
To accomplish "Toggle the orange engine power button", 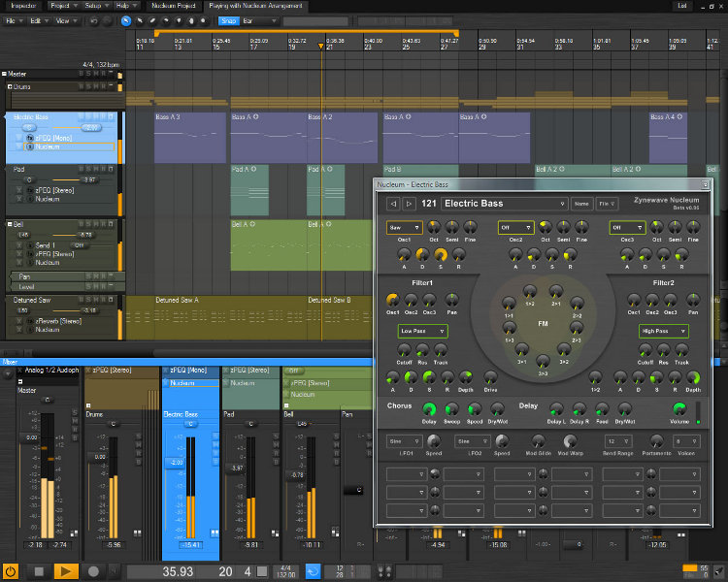I will pos(11,571).
